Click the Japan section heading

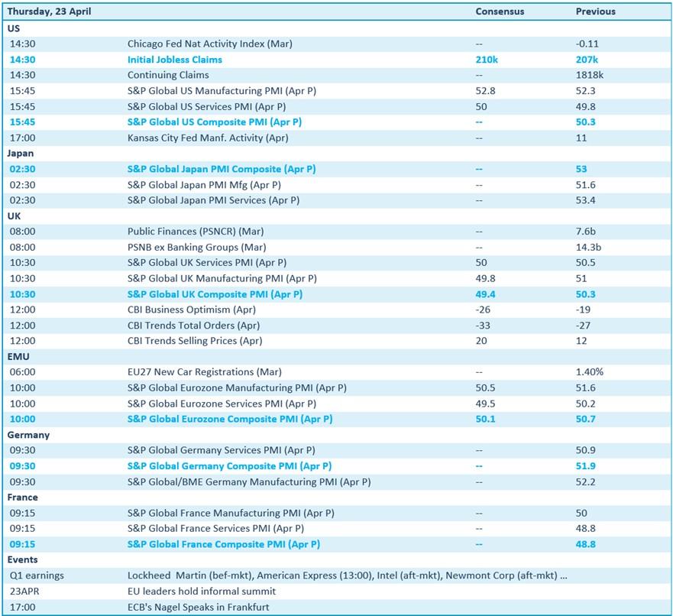[21, 153]
